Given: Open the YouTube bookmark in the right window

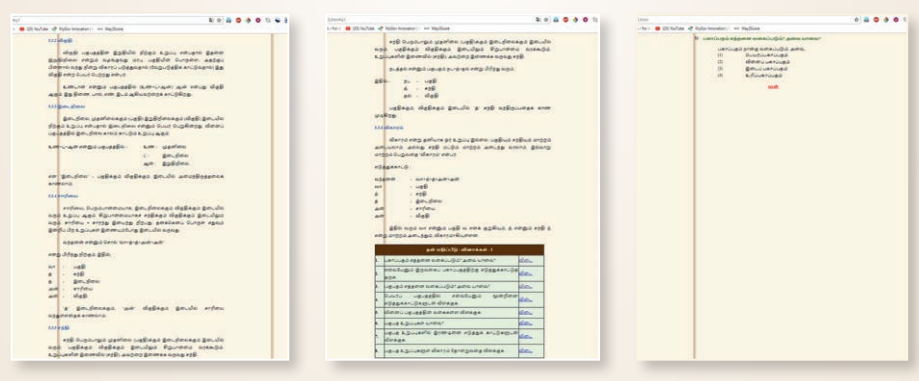Looking at the screenshot, I should pos(669,28).
